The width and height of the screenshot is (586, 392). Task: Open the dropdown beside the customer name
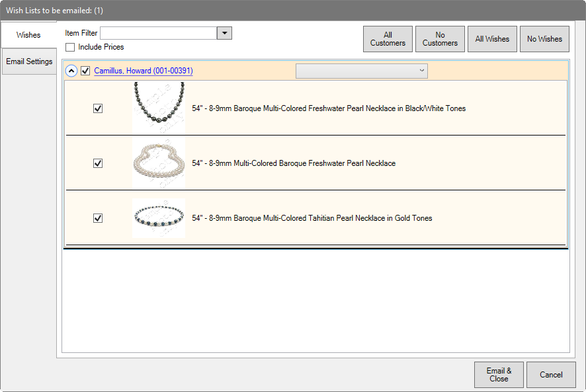coord(361,71)
